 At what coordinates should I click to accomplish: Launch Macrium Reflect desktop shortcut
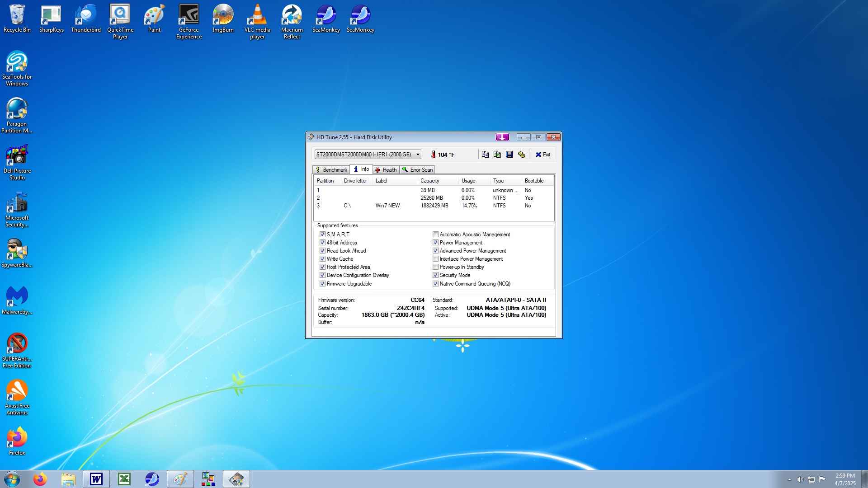tap(292, 22)
